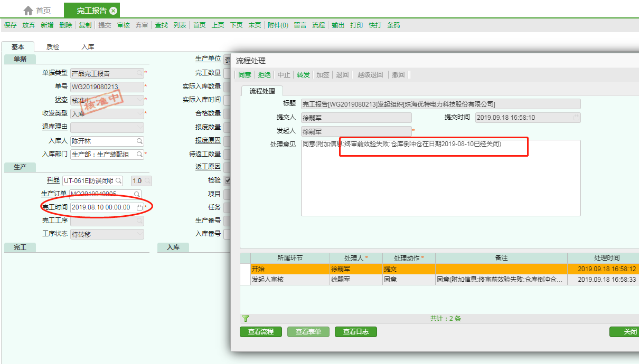Screen dimensions: 639x364
Task: Open the 收发类型 dropdown
Action: tap(139, 113)
